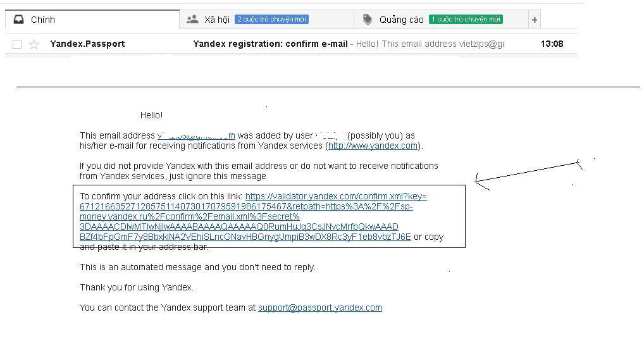Viewport: 644px width, 360px height.
Task: Switch to the Xã hội tab
Action: [266, 20]
